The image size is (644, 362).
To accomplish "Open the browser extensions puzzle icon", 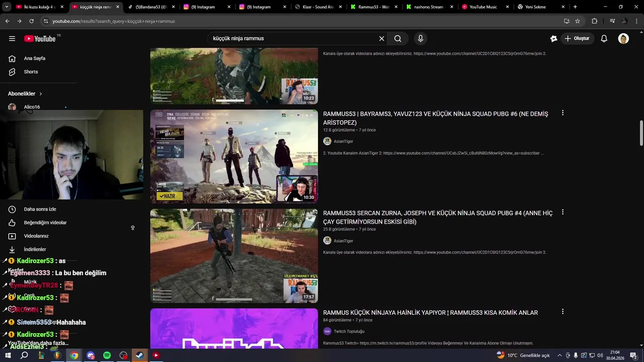I will click(x=594, y=21).
